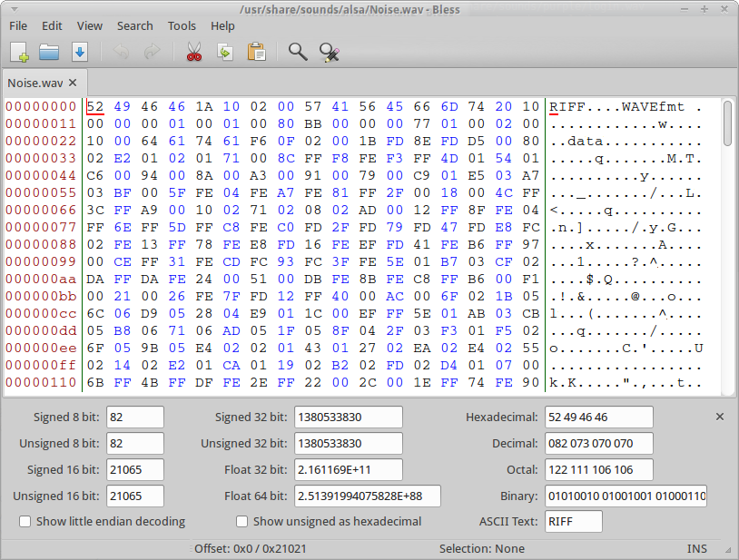Screen dimensions: 739x560
Task: Enable Show little endian decoding
Action: [25, 522]
